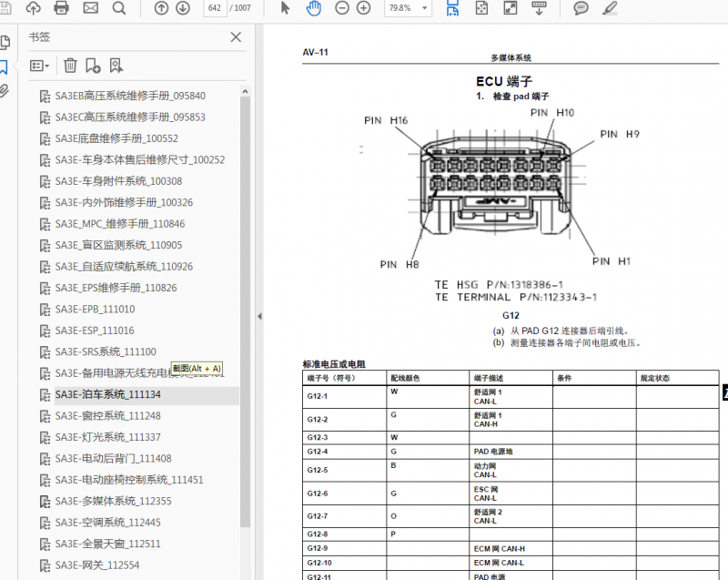Activate the hand pan tool
728x580 pixels.
click(x=314, y=7)
